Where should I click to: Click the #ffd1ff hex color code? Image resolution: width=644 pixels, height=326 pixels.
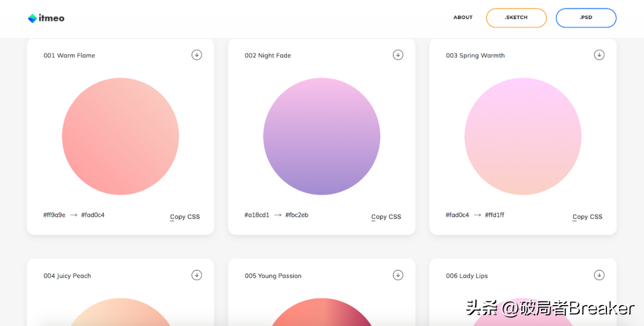pos(494,215)
